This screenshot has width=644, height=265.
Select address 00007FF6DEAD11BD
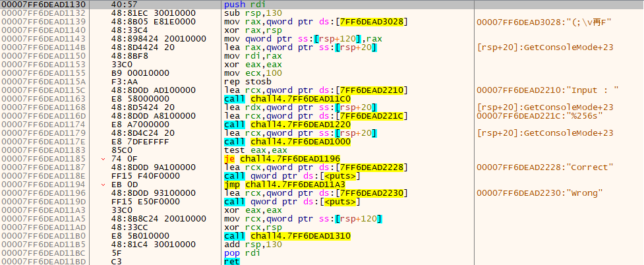pyautogui.click(x=44, y=262)
